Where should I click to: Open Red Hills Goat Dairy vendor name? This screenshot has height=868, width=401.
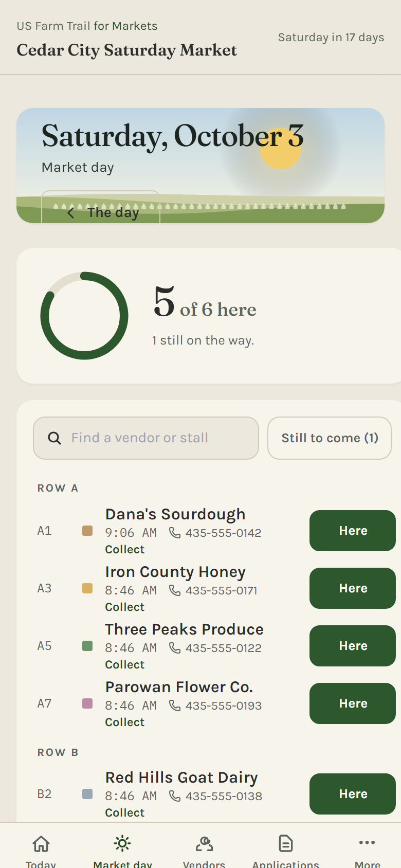(181, 777)
